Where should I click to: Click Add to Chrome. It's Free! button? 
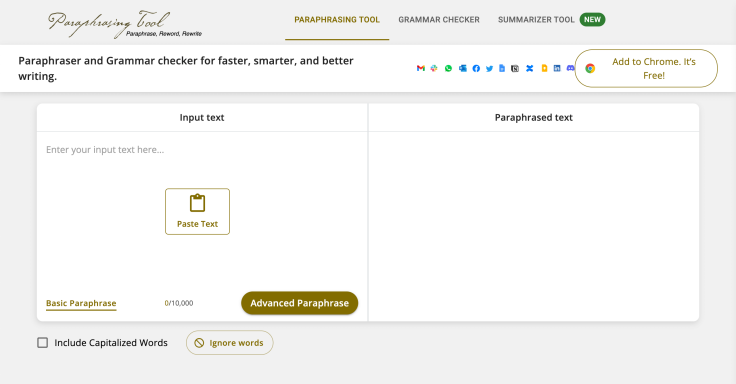646,69
